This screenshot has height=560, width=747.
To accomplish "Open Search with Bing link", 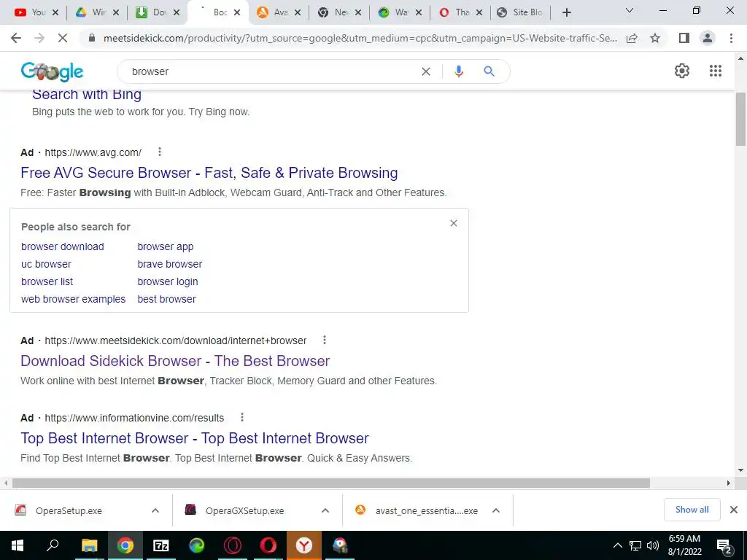I will [87, 94].
